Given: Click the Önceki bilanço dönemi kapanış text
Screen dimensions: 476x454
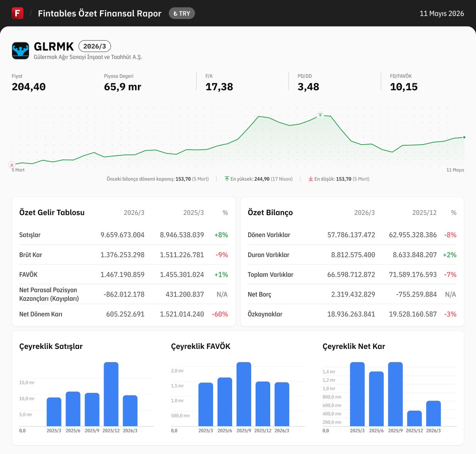Looking at the screenshot, I should coord(157,179).
